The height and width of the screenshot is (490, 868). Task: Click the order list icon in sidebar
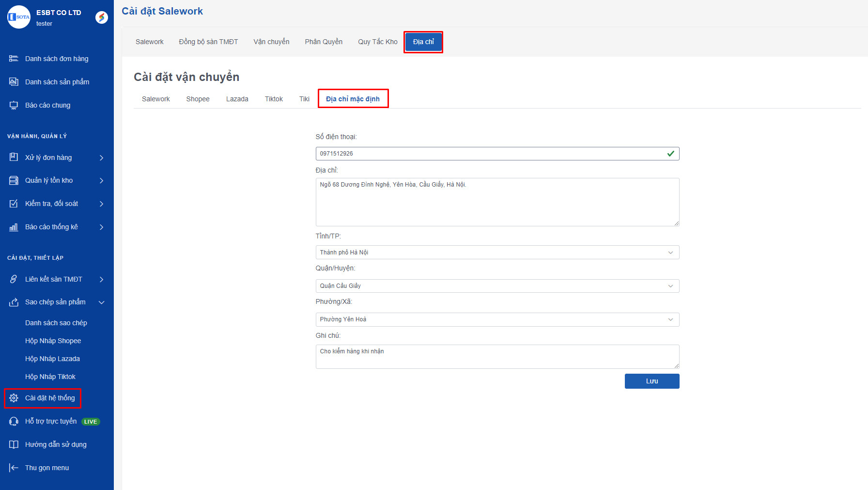14,59
